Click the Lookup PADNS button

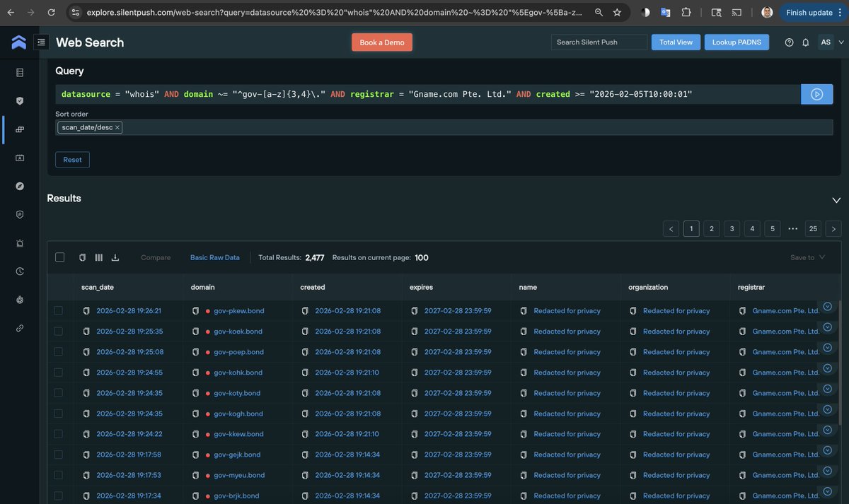pos(737,42)
